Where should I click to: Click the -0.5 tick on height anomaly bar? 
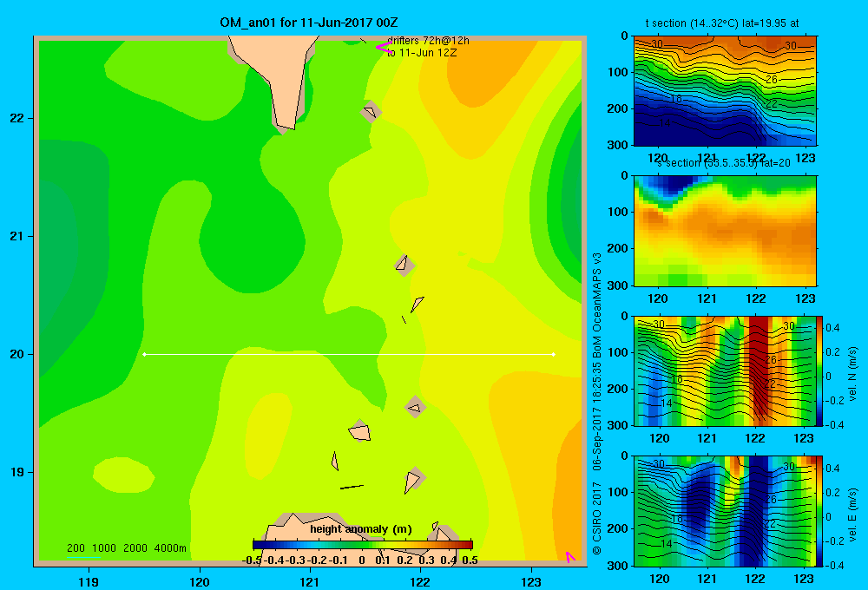pos(252,560)
